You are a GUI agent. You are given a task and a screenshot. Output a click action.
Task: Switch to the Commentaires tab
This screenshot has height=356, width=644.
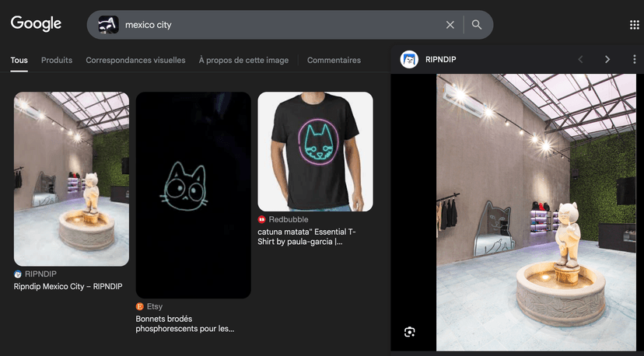334,60
